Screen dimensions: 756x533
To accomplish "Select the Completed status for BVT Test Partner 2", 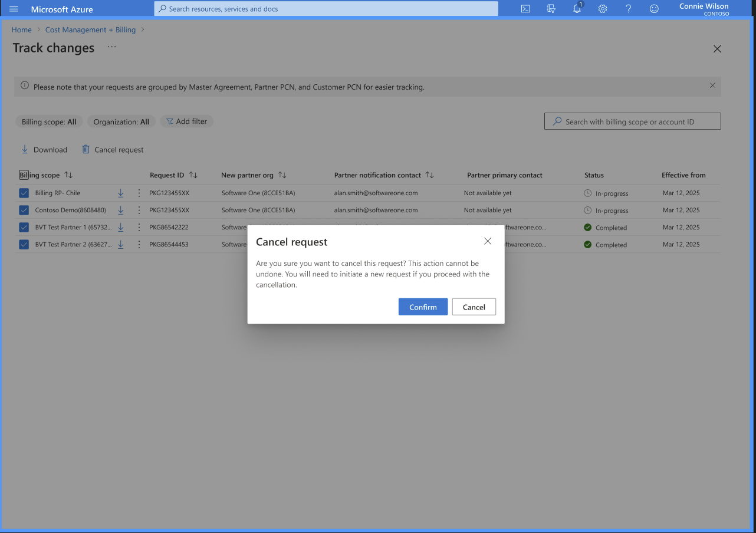I will (606, 245).
